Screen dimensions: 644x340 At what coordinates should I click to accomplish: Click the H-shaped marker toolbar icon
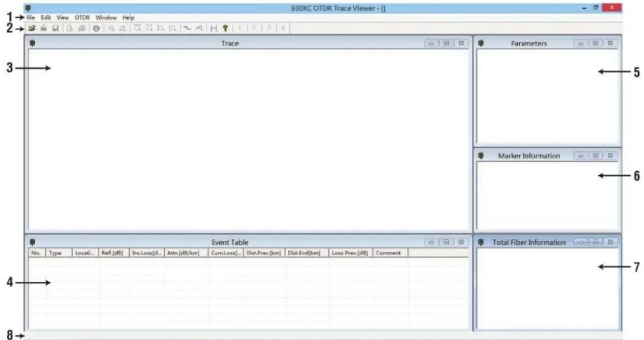[x=213, y=28]
